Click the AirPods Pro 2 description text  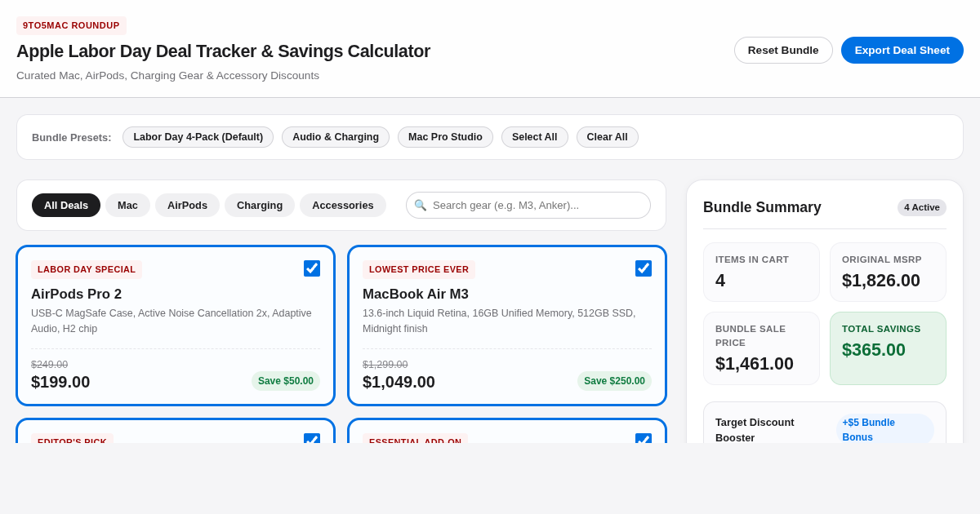171,321
